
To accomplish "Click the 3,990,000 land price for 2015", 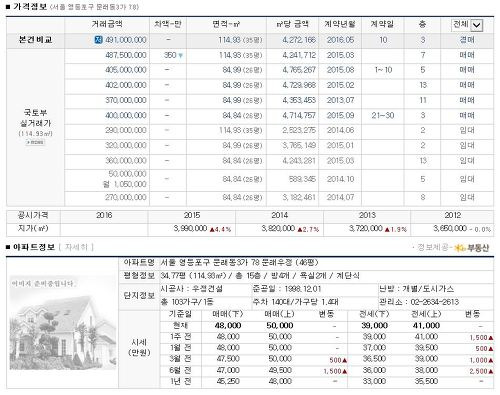I will click(x=190, y=229).
